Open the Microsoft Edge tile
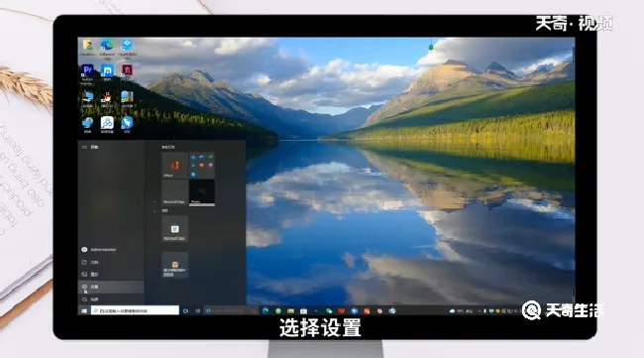 [174, 192]
